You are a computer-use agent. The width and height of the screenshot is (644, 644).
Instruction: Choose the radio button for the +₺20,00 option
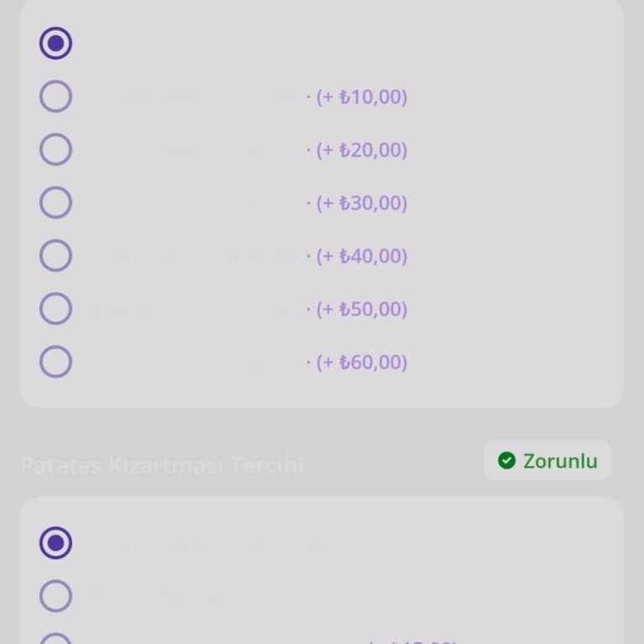55,150
